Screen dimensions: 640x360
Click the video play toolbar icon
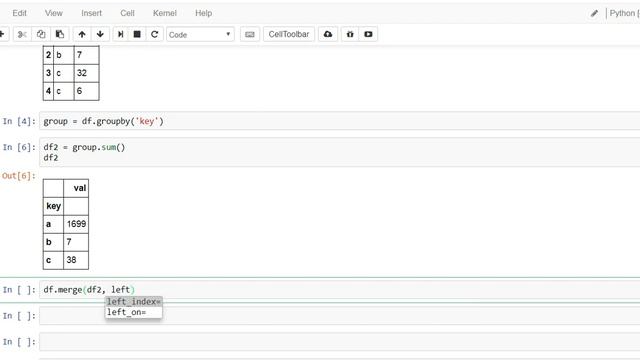pyautogui.click(x=368, y=34)
